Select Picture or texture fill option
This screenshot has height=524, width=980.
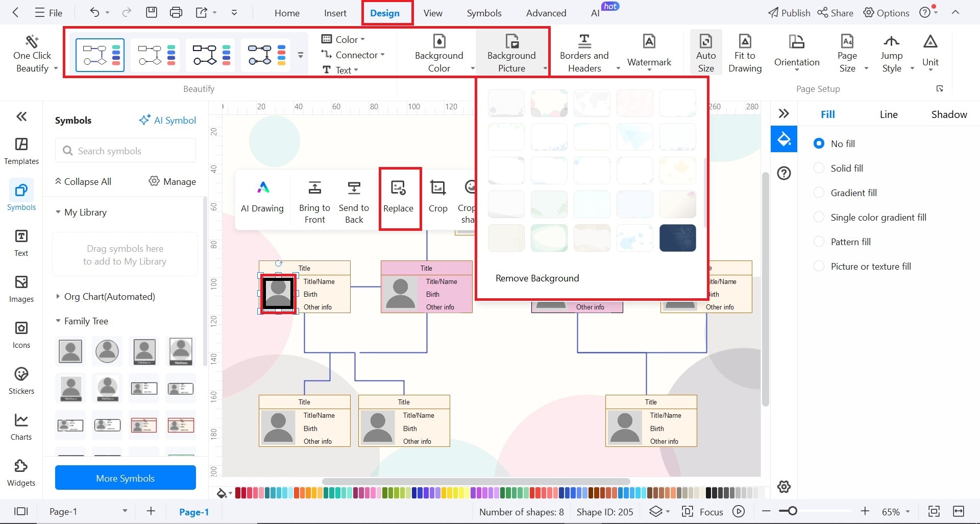coord(819,266)
